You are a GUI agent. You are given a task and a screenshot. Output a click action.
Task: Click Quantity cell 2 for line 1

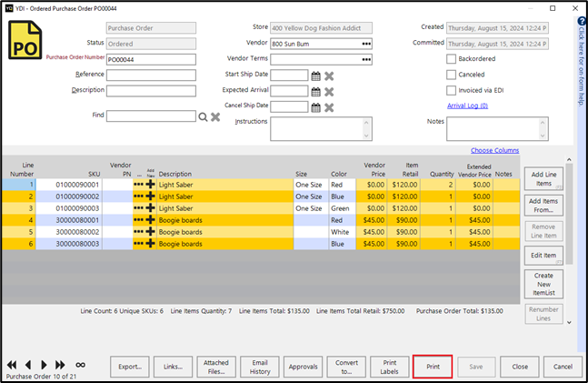(x=437, y=185)
